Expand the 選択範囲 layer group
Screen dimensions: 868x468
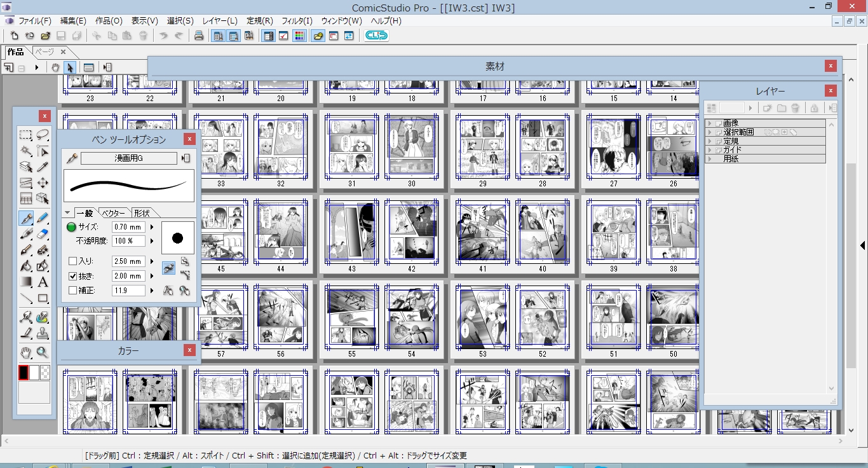coord(709,132)
